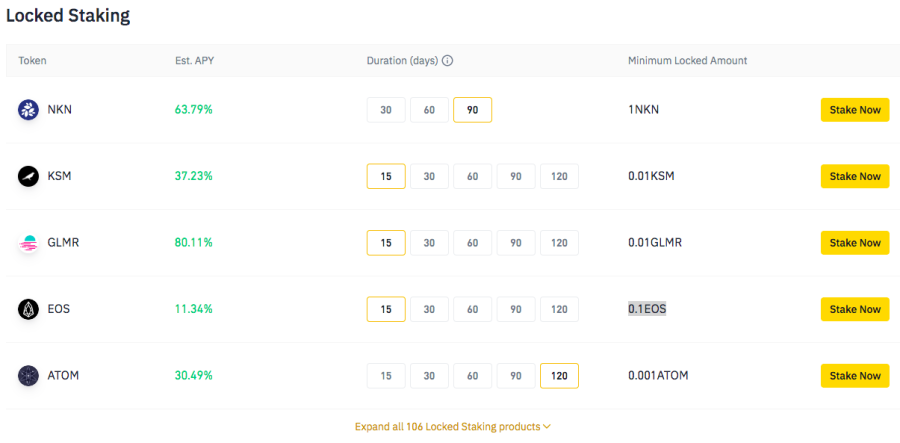The image size is (900, 443).
Task: Click the GLMR token icon
Action: [x=28, y=243]
